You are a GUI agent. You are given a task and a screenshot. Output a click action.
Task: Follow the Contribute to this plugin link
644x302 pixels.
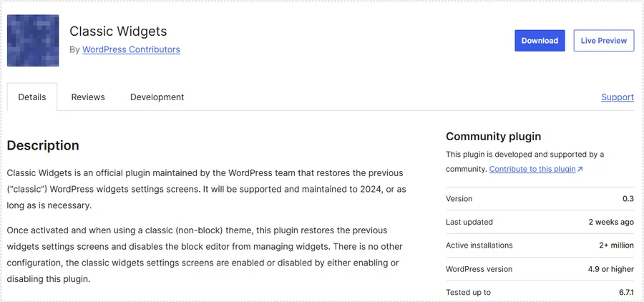coord(532,169)
